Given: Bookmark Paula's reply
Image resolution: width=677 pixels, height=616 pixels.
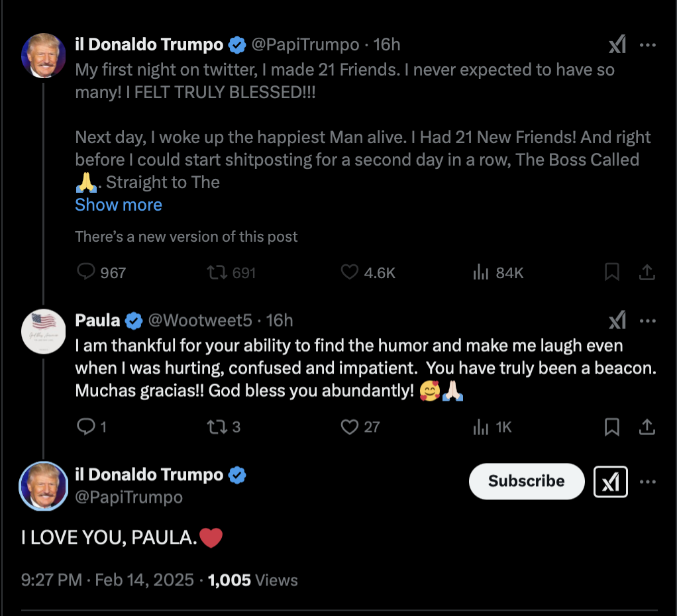Looking at the screenshot, I should pos(612,427).
